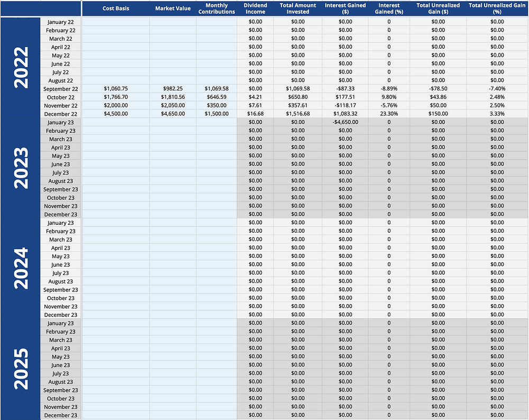529x420 pixels.
Task: Select the Dividend Income column header
Action: click(255, 8)
